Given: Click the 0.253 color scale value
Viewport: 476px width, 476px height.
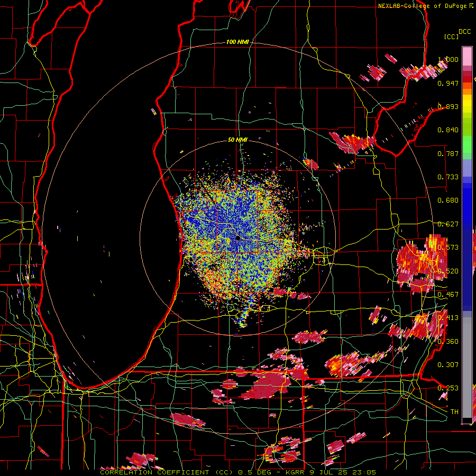Looking at the screenshot, I should coord(448,388).
